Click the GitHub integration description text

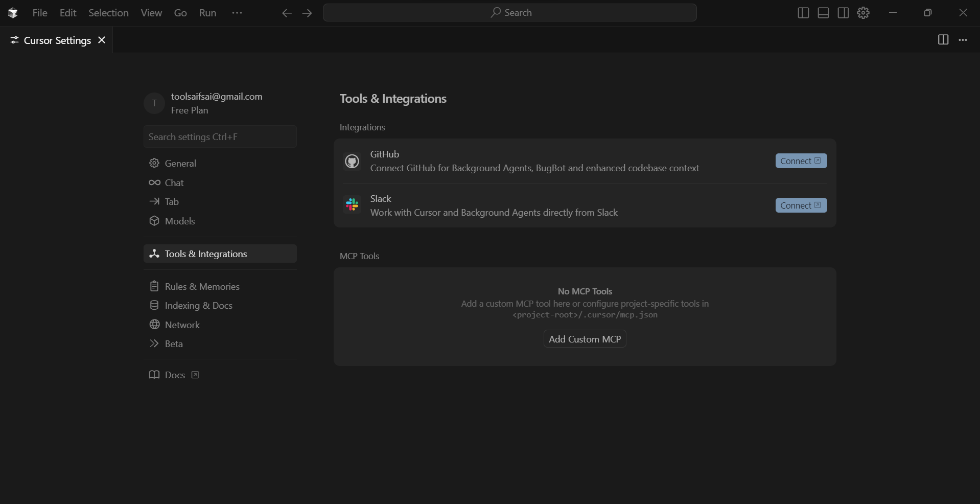pos(534,168)
